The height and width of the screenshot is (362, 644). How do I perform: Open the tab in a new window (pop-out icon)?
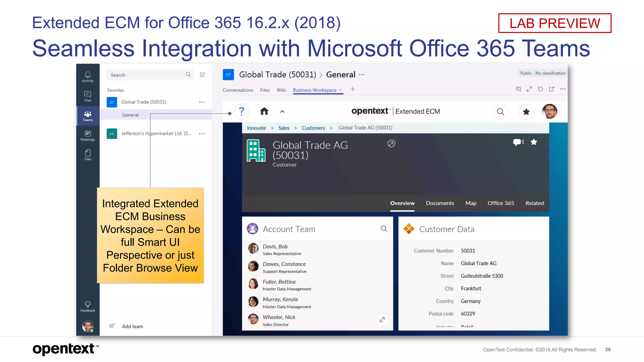tap(552, 89)
